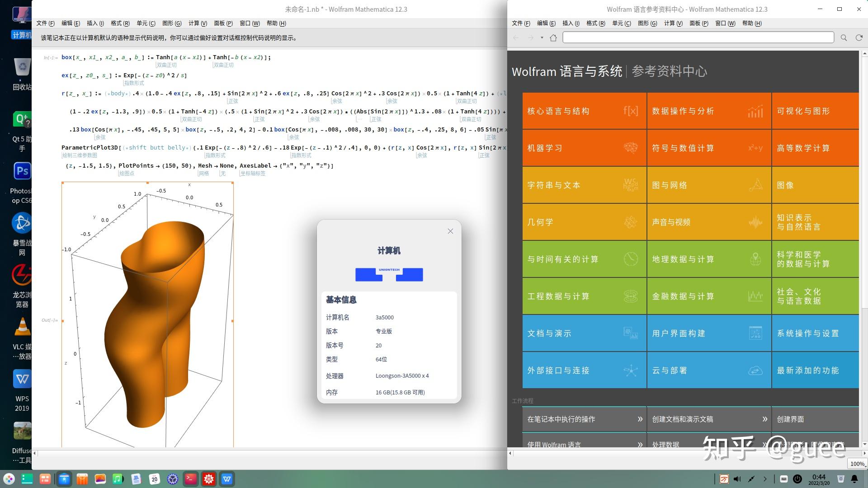Click the 创建界面 workflow link
The image size is (868, 488).
790,419
